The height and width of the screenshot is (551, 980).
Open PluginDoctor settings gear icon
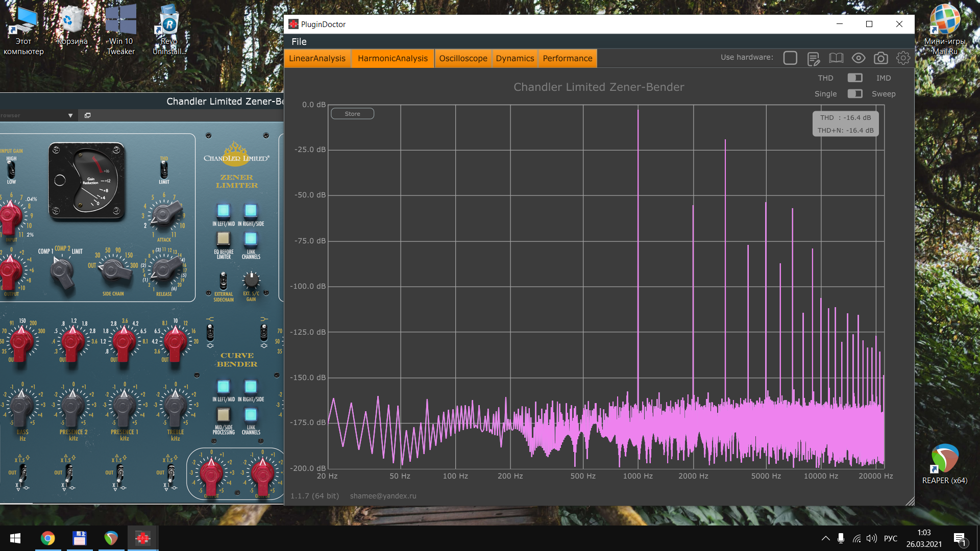point(903,58)
